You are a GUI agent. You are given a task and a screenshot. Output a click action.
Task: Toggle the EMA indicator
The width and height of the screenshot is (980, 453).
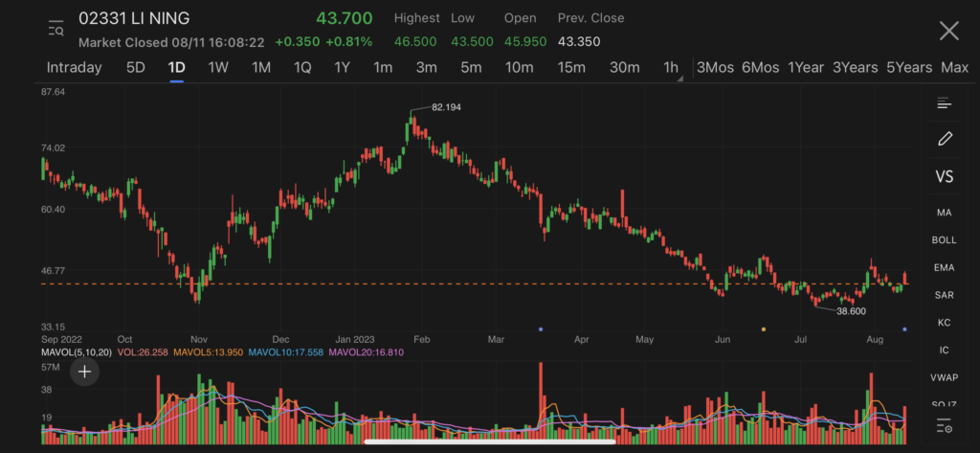[x=944, y=267]
